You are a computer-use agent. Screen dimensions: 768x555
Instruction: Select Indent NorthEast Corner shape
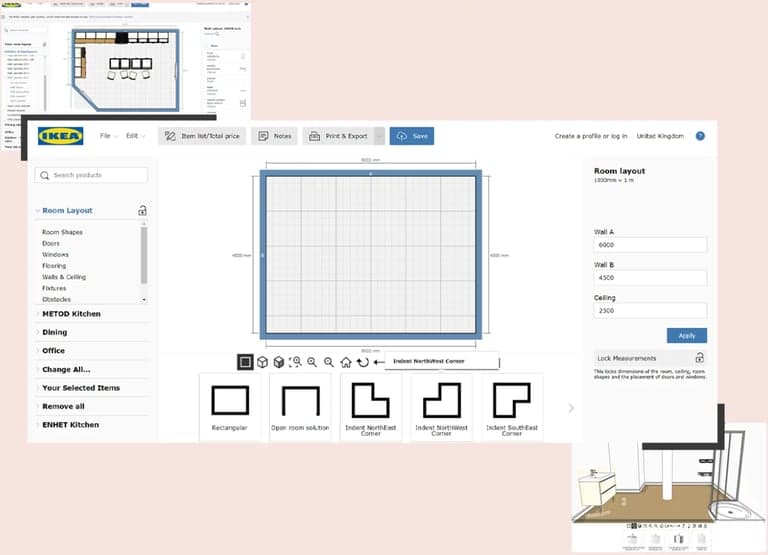(x=371, y=408)
